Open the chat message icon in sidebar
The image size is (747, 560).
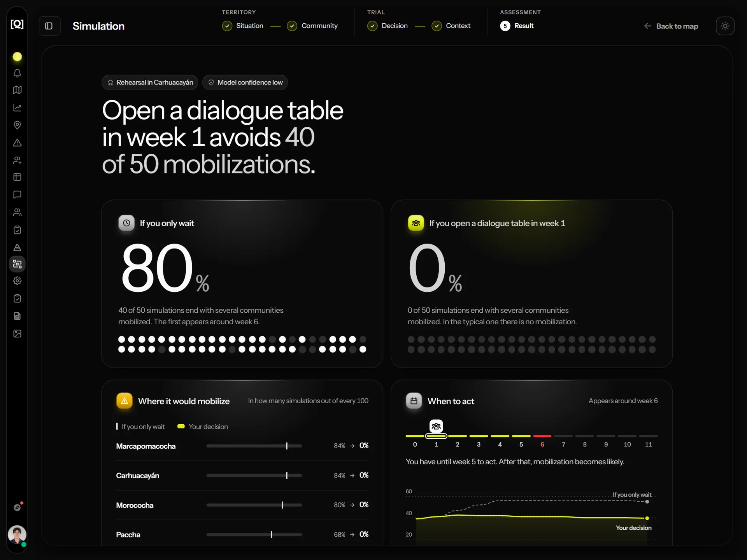(x=17, y=194)
